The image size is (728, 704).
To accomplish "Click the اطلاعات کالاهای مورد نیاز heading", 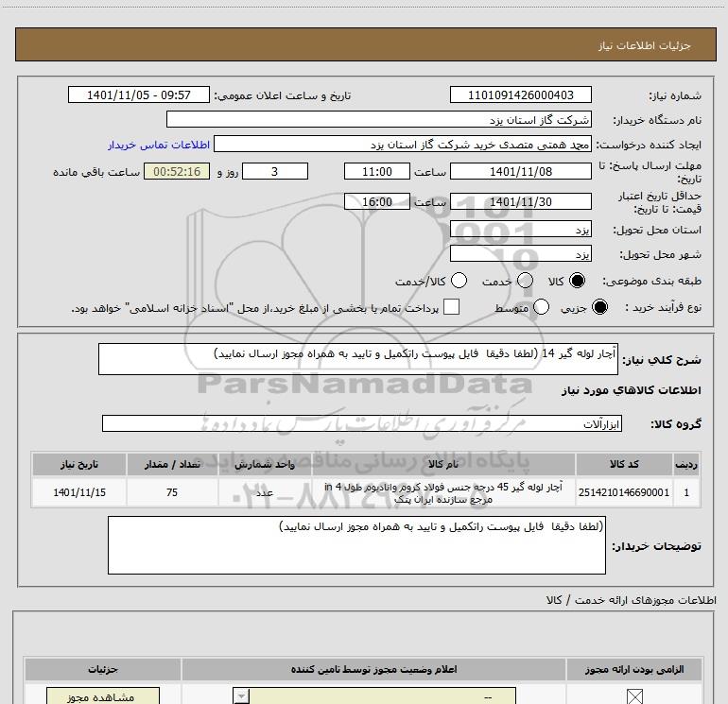I will [x=631, y=390].
